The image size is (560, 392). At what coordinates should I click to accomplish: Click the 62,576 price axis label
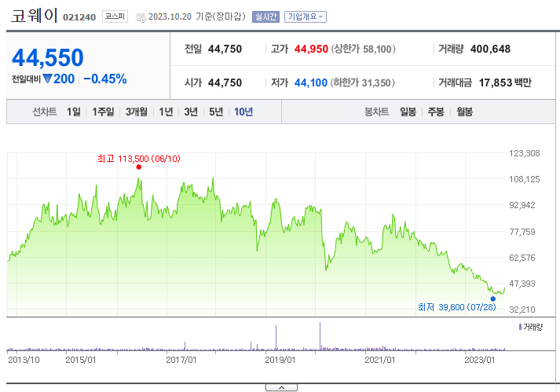tap(522, 258)
